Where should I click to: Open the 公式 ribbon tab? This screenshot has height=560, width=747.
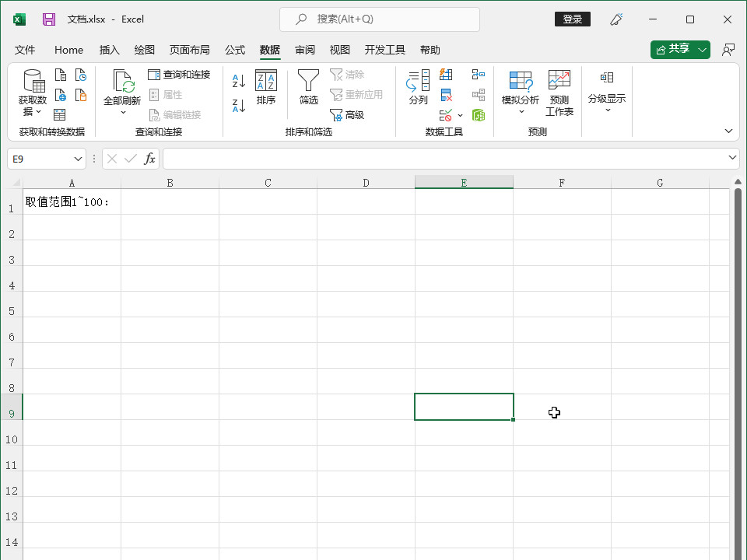pos(235,50)
